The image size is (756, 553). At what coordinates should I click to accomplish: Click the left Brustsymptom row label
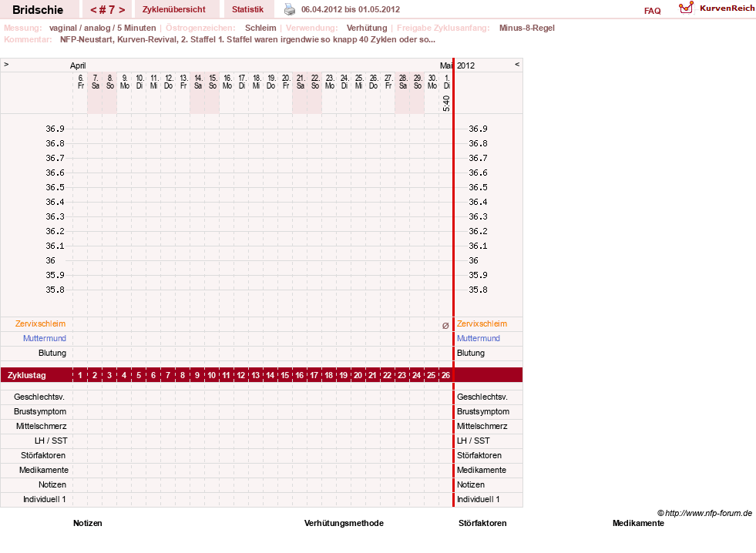[x=40, y=411]
